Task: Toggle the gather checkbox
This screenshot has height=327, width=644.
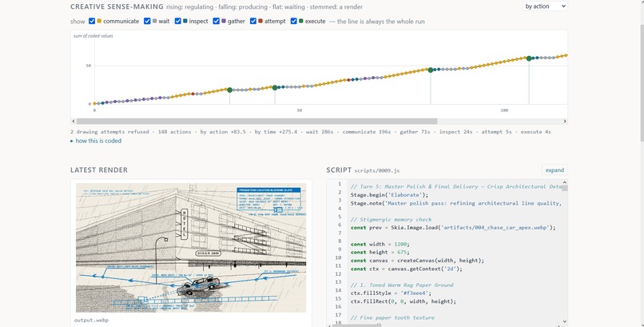Action: (x=216, y=22)
